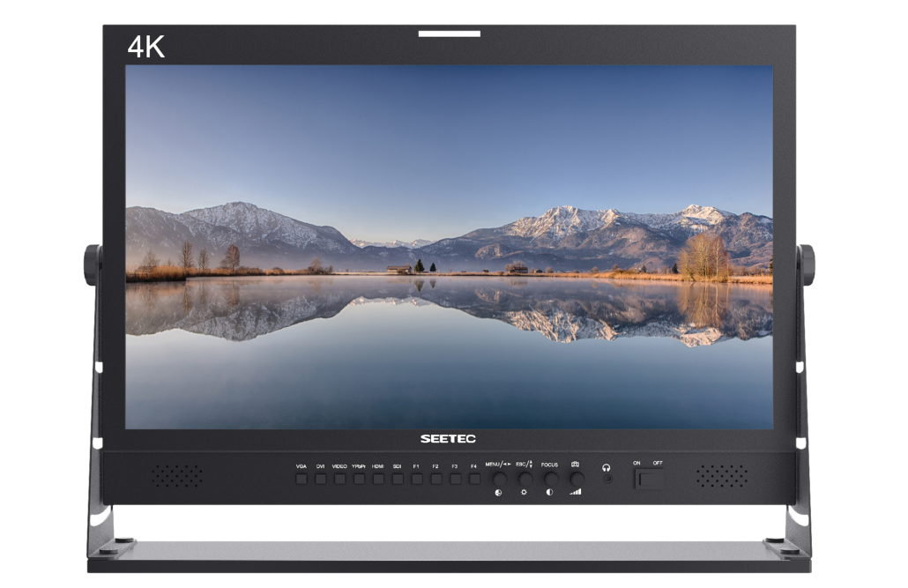Viewport: 908px width, 588px height.
Task: Click the SEETEC brand logo
Action: [448, 439]
